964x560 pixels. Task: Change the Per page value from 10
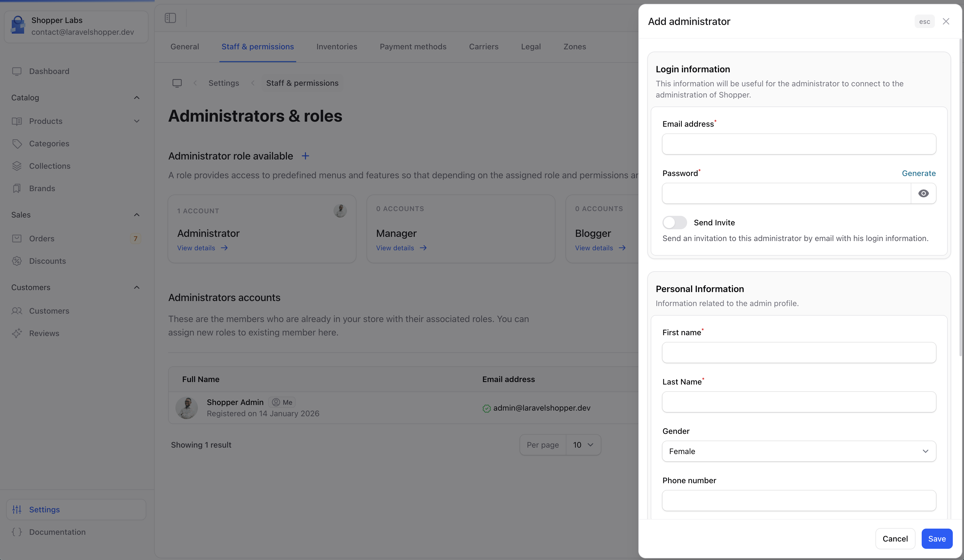pyautogui.click(x=583, y=445)
